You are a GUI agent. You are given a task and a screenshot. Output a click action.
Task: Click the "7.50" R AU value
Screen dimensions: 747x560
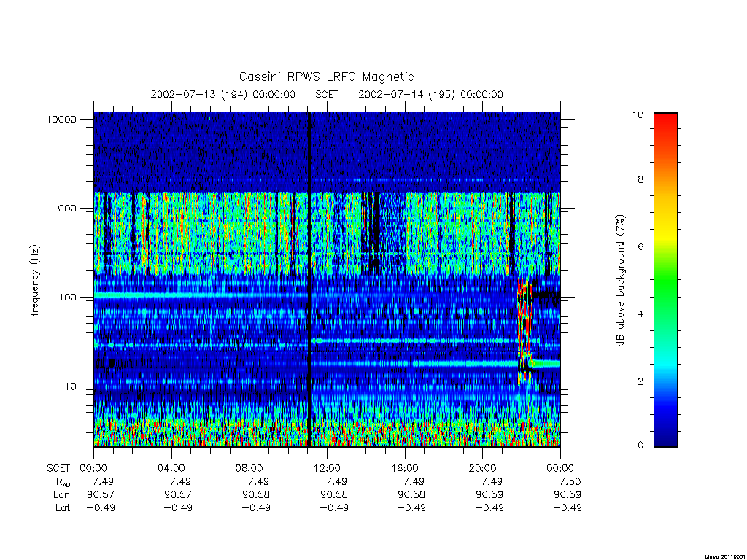point(570,481)
